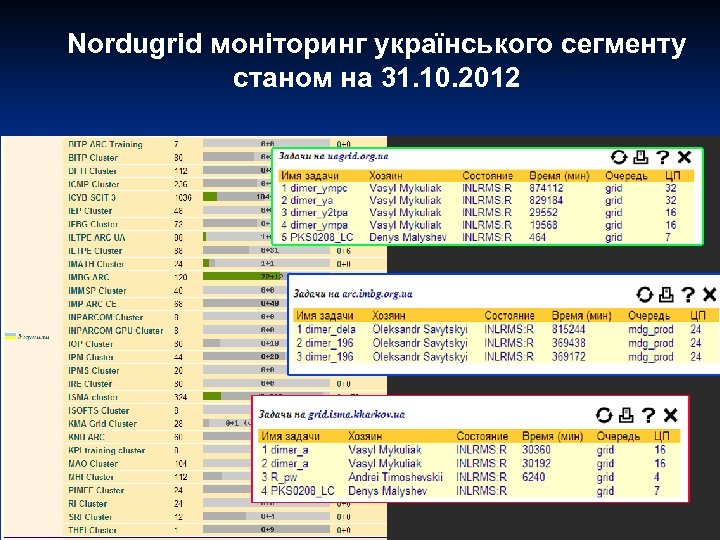Viewport: 720px width, 540px height.
Task: Open job dimer_ympc details
Action: coord(319,188)
